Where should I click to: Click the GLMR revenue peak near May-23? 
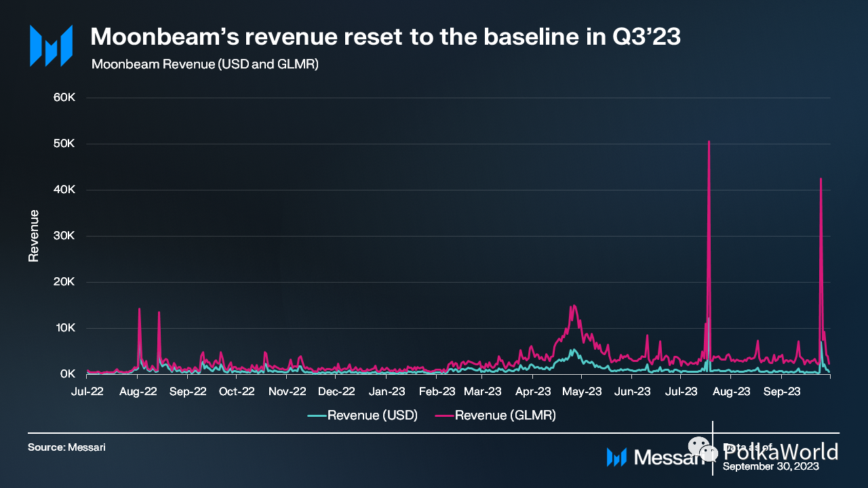[574, 306]
